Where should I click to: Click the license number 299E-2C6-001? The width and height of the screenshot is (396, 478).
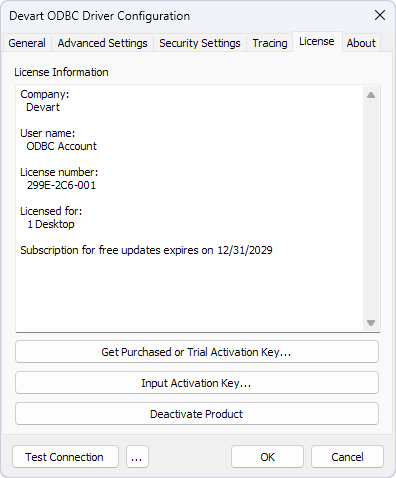click(61, 185)
